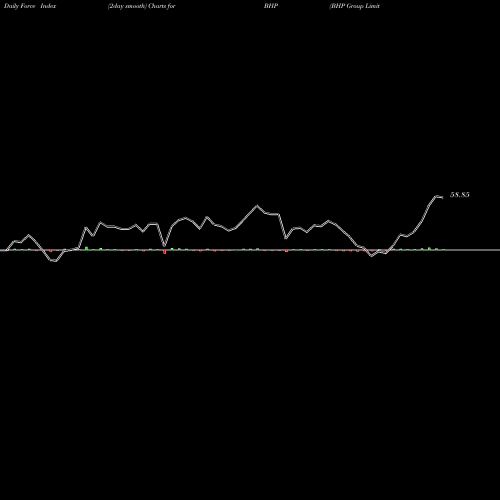Click the 'BHP' ticker text

271,6
